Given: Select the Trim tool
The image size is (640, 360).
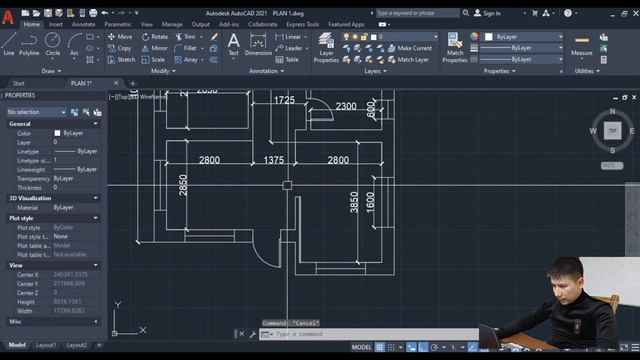Looking at the screenshot, I should point(186,37).
